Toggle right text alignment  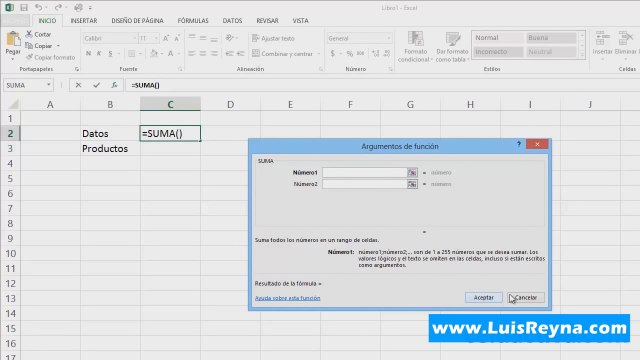214,53
